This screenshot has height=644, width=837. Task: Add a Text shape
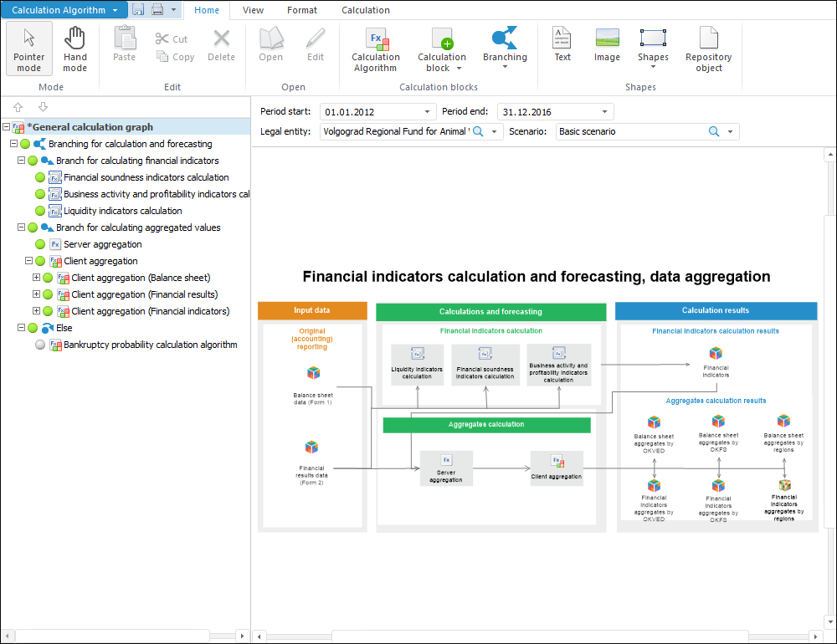(x=562, y=44)
